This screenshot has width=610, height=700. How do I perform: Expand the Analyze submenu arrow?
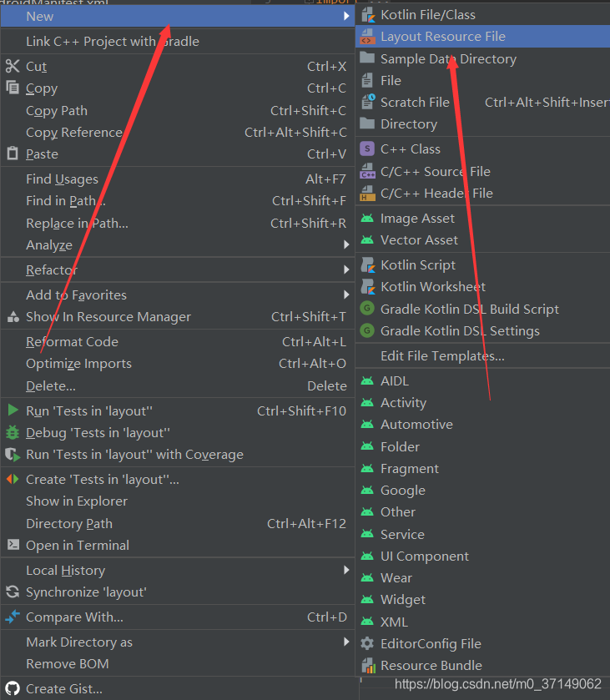(x=346, y=244)
